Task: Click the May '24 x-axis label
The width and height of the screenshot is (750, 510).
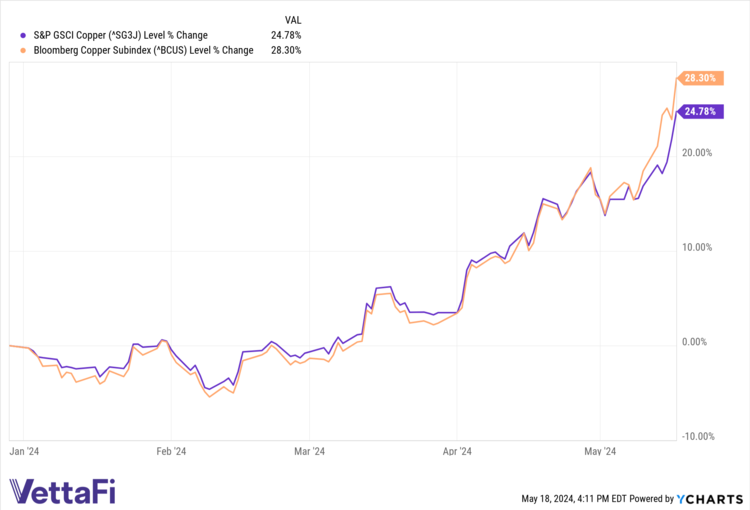Action: click(x=600, y=452)
